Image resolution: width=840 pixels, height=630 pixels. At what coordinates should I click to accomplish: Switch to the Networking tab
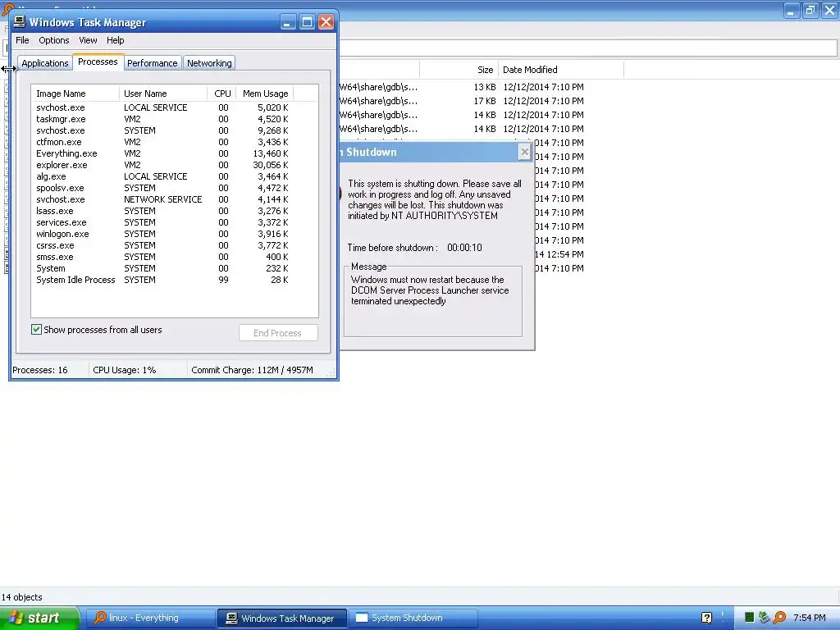209,63
